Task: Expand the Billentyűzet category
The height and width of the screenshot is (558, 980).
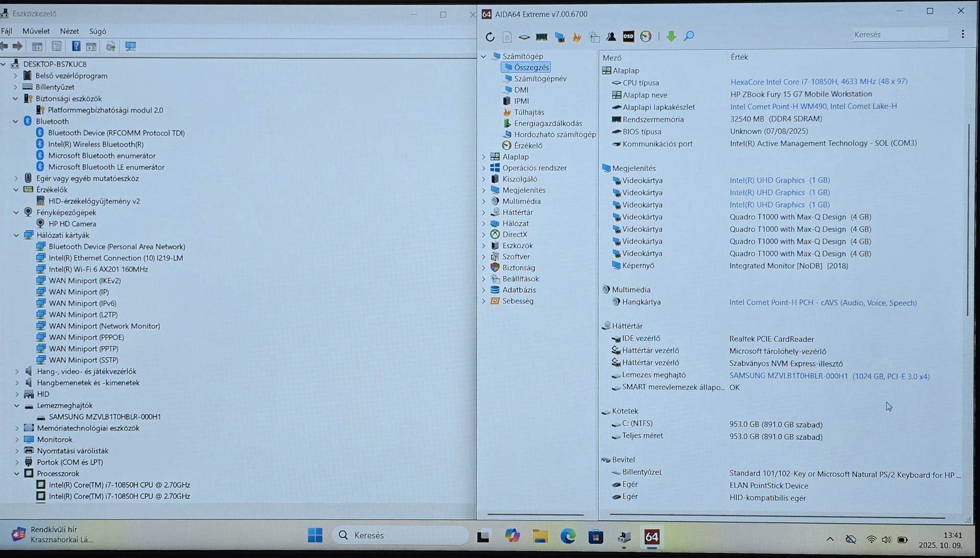Action: [16, 87]
